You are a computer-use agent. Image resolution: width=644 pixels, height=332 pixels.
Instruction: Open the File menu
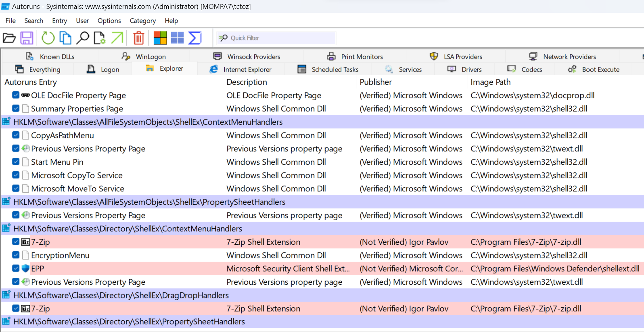point(10,21)
